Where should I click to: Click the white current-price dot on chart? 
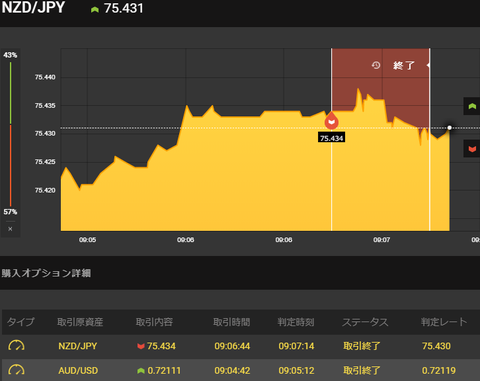(x=449, y=128)
